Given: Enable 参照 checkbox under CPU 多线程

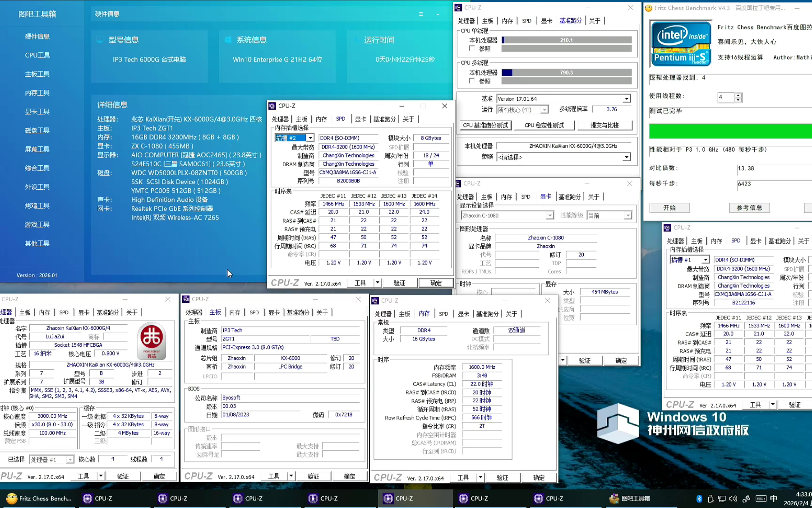Looking at the screenshot, I should coord(472,81).
